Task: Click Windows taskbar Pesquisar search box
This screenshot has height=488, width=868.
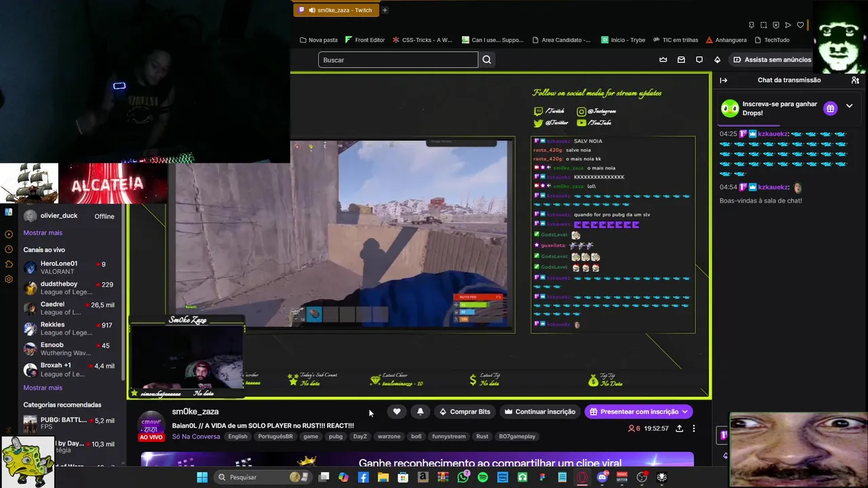Action: (x=264, y=477)
